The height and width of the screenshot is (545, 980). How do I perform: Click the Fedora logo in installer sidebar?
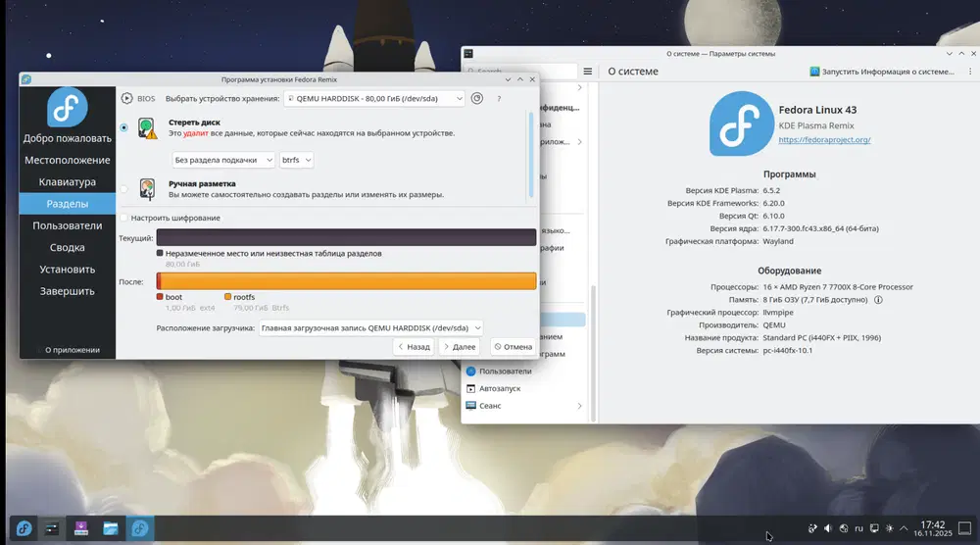click(x=67, y=108)
